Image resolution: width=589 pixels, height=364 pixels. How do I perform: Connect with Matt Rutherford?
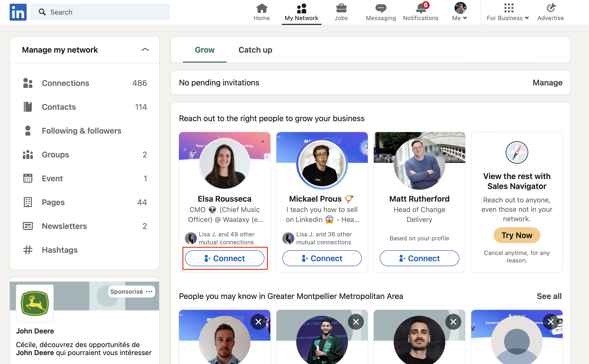point(420,258)
